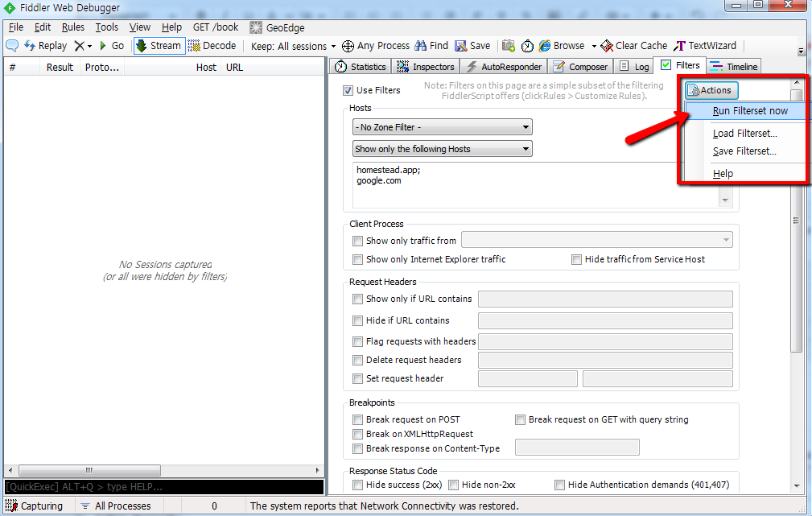Open the View menu

(x=140, y=27)
